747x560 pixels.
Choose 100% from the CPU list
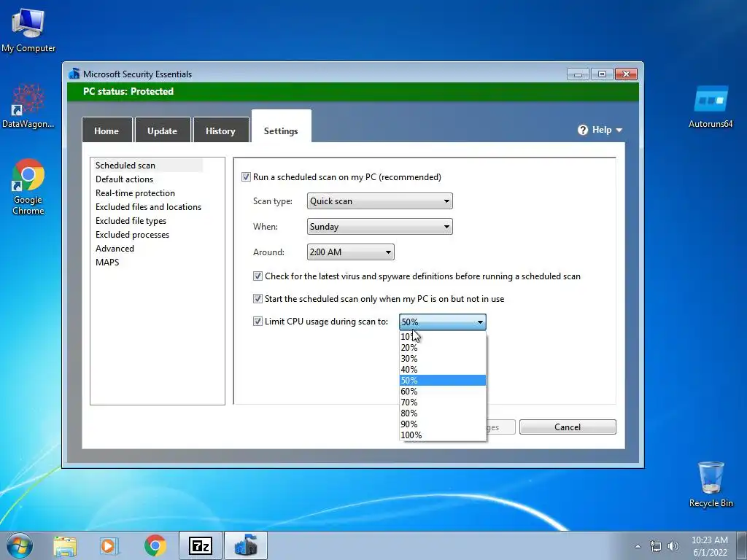[443, 435]
